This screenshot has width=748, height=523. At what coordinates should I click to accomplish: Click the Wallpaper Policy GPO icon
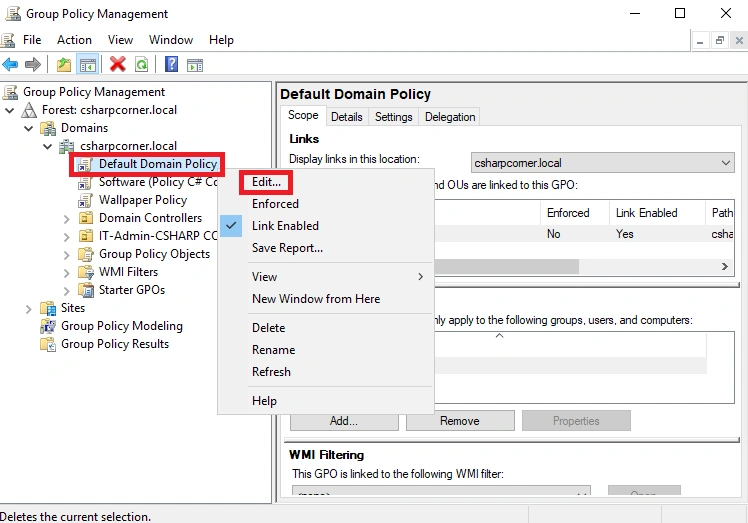[x=85, y=200]
